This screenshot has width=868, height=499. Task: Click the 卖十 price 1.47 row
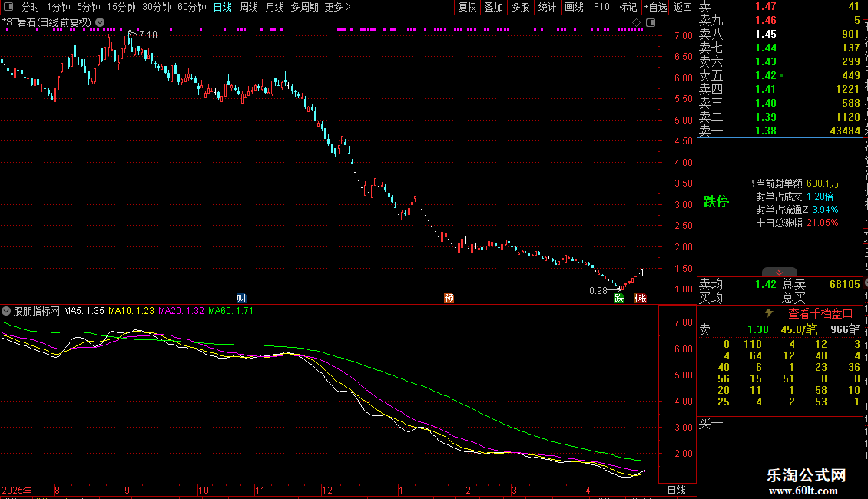click(x=780, y=6)
